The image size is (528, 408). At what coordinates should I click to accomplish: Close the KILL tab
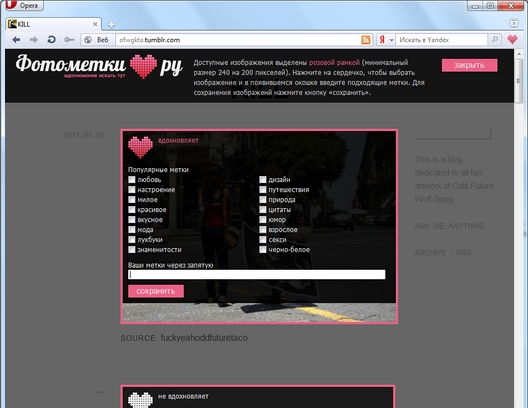click(x=95, y=24)
